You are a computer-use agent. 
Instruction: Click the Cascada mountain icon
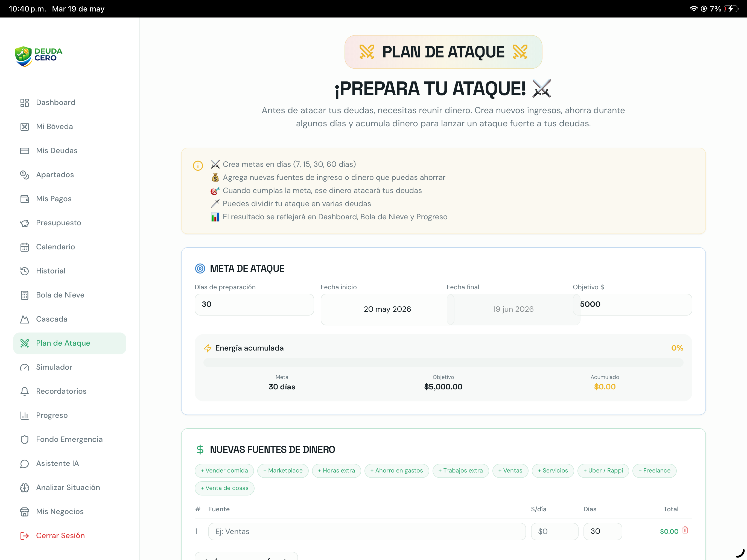pos(24,319)
